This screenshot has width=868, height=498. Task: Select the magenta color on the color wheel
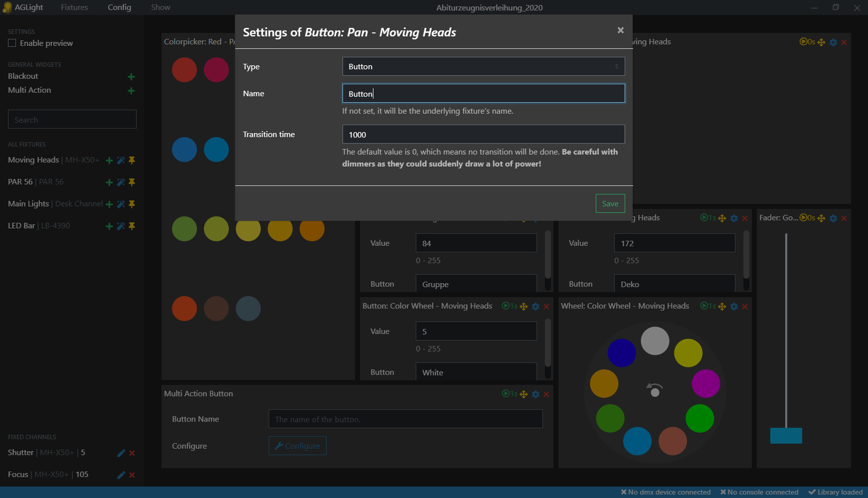point(706,383)
